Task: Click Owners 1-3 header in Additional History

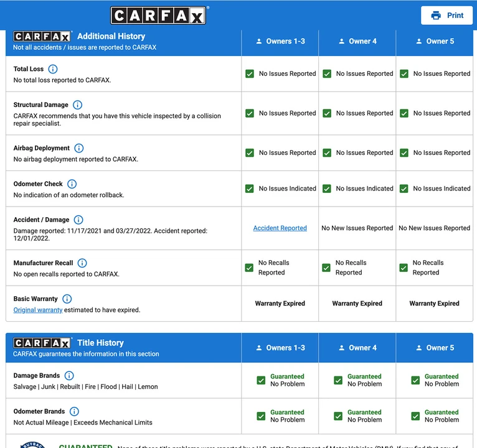Action: tap(280, 41)
